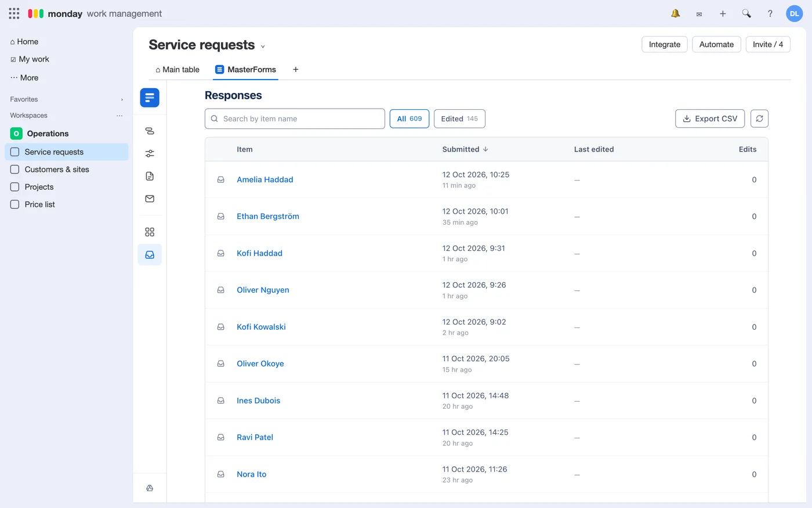
Task: Open the DL user avatar
Action: (794, 13)
